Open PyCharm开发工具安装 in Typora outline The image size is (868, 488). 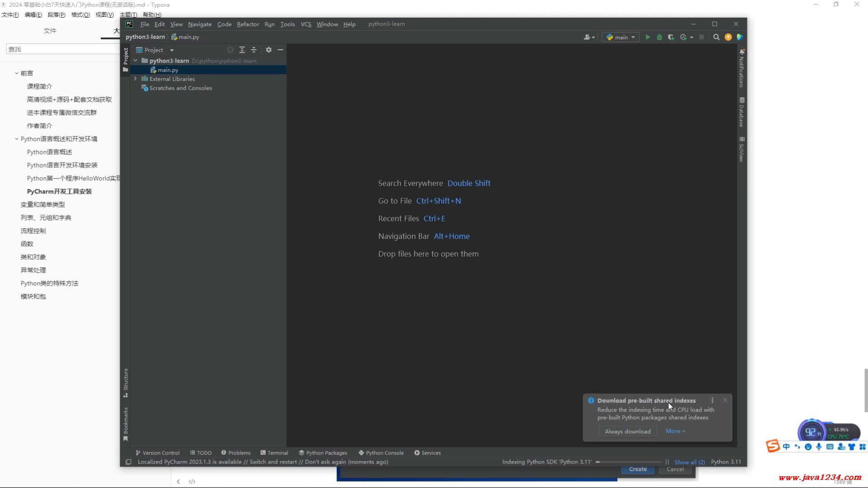59,192
